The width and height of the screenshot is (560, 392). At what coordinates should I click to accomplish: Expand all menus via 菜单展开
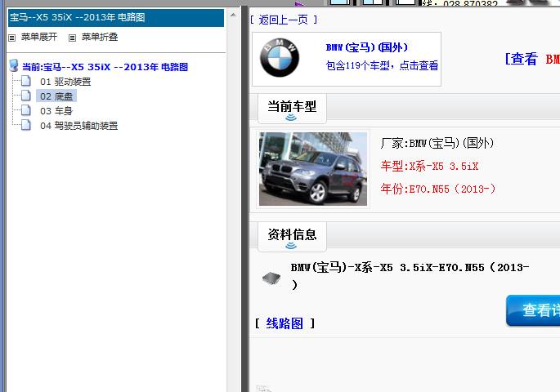[x=39, y=37]
